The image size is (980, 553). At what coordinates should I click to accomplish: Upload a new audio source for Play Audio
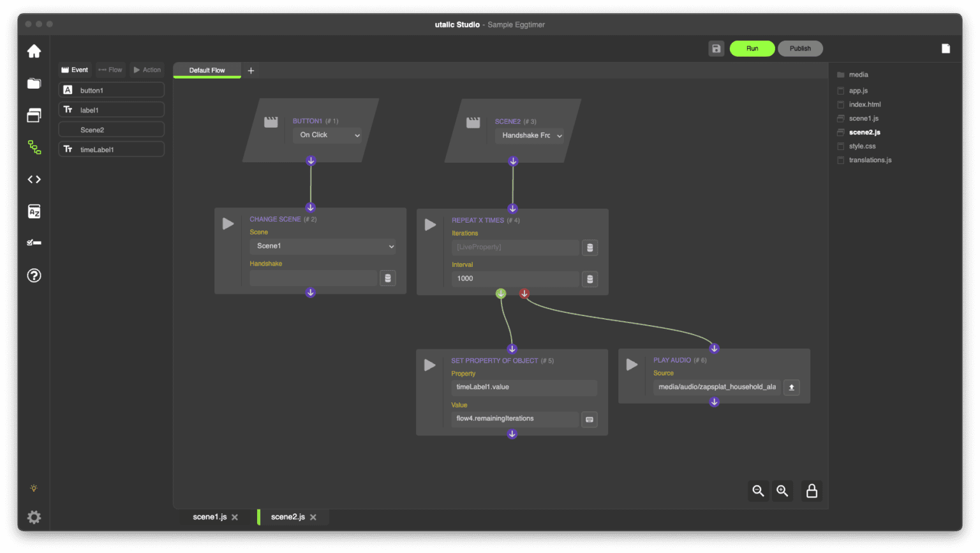tap(791, 387)
